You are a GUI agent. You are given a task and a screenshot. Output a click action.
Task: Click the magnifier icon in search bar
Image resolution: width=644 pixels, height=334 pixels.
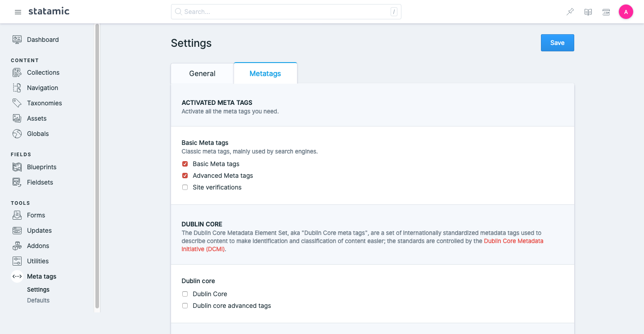178,12
